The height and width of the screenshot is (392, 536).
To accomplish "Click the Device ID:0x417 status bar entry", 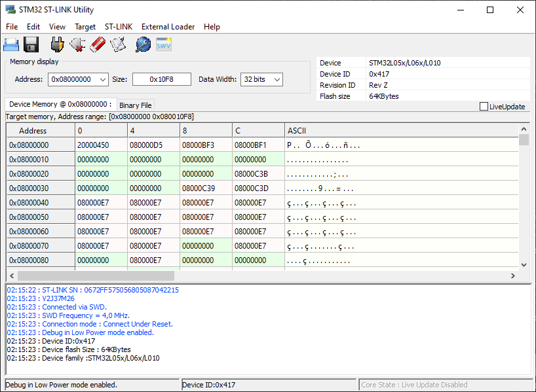I will [x=269, y=385].
